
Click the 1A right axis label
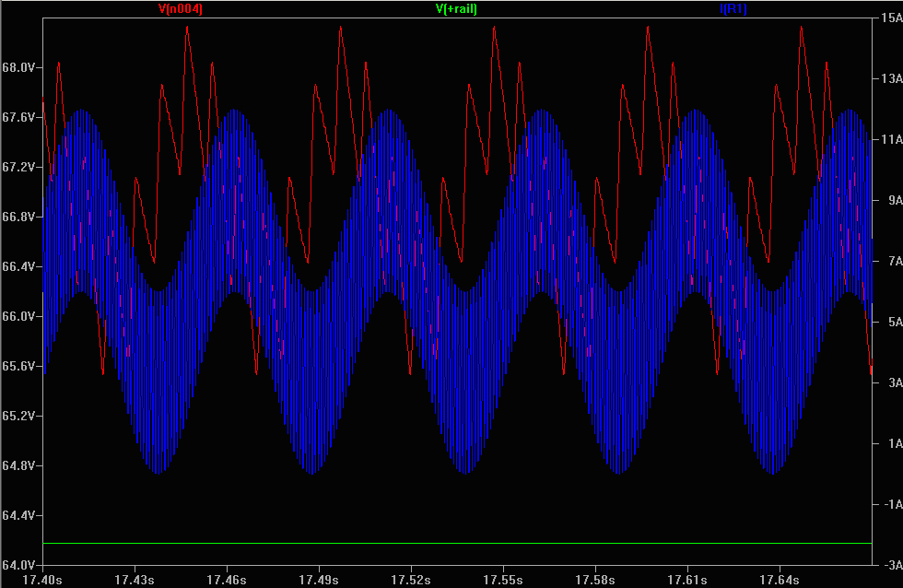point(895,443)
